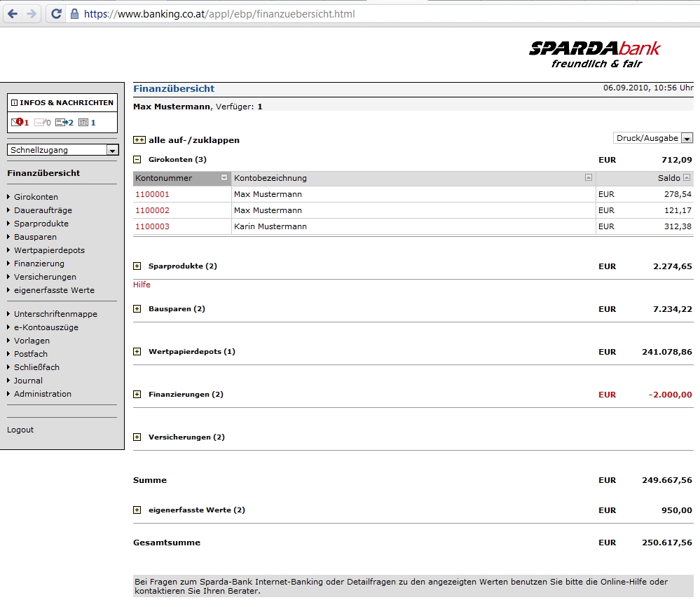Open Girokonten in the sidebar menu
Screen dimensions: 700x607
pos(36,197)
